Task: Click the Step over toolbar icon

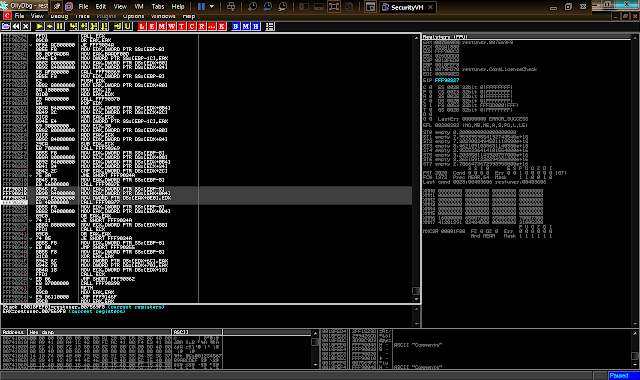Action: tap(84, 26)
